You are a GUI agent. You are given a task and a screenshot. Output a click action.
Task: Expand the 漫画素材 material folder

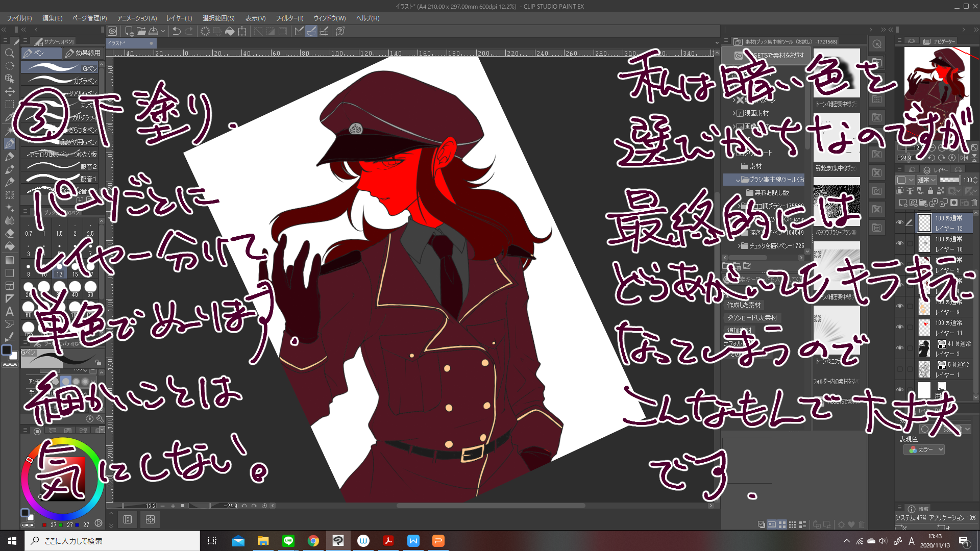(x=734, y=113)
